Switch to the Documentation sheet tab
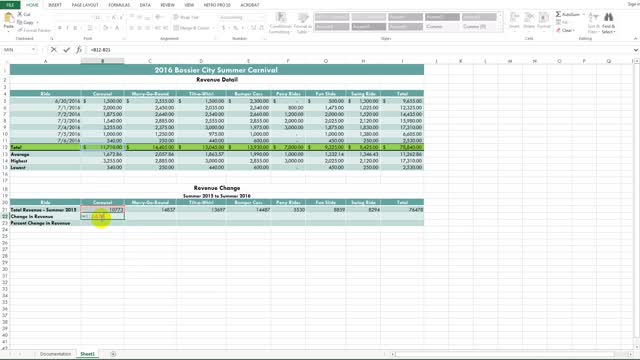Viewport: 640px width, 360px height. click(x=55, y=354)
